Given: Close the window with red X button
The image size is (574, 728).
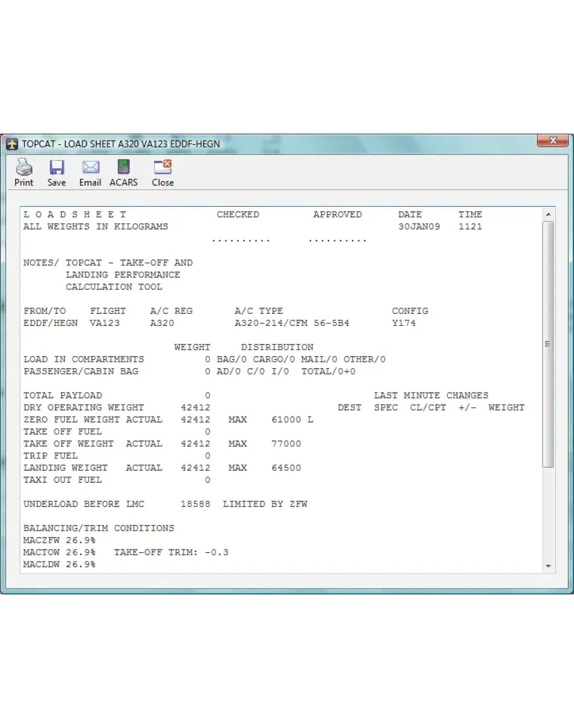Looking at the screenshot, I should click(552, 141).
